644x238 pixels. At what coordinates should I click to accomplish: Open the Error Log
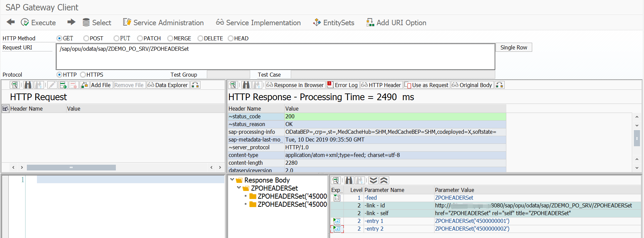(343, 85)
